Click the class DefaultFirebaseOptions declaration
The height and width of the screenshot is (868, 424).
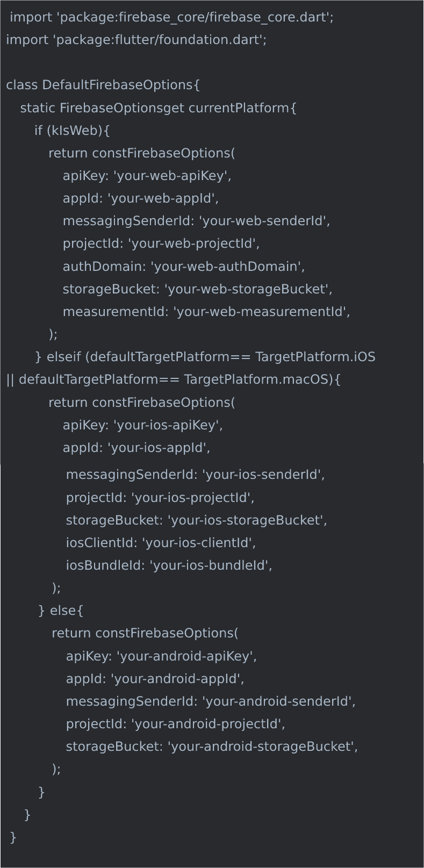103,85
